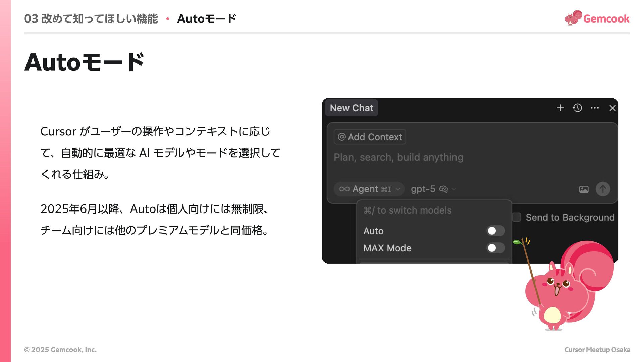This screenshot has height=362, width=644.
Task: Click the brain icon next to gpt-5
Action: click(x=443, y=189)
